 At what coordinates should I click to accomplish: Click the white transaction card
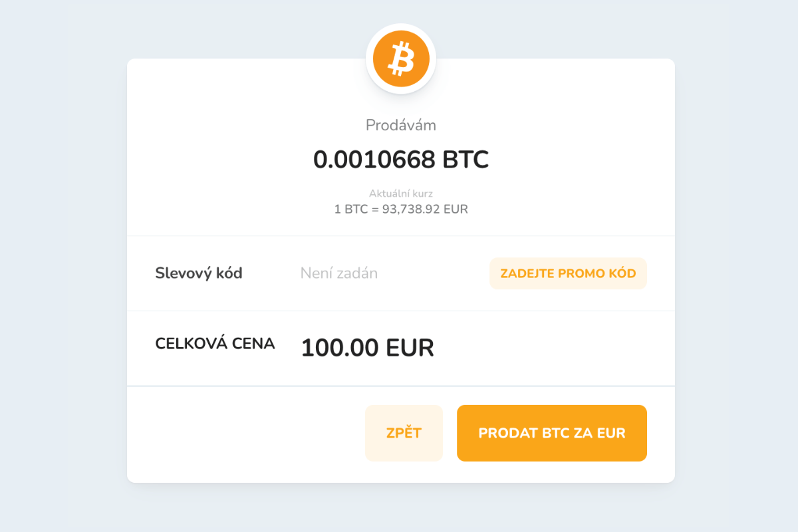click(400, 269)
